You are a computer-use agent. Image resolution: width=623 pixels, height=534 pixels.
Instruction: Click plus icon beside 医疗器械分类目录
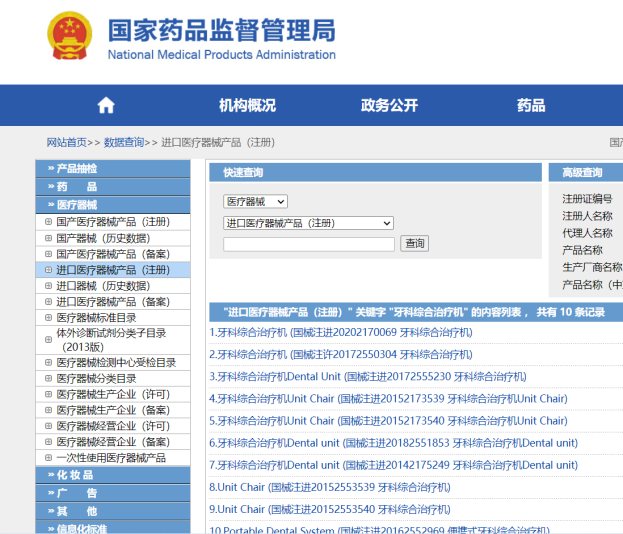48,378
